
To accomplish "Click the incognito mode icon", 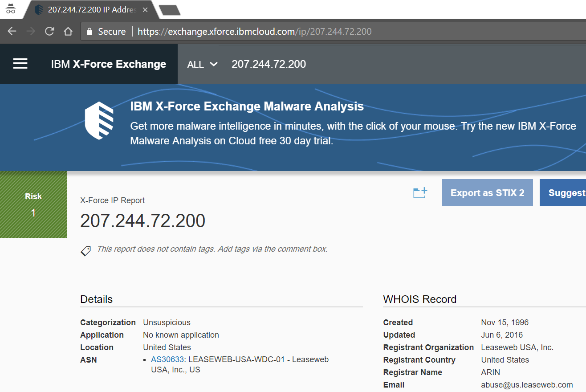I will [x=11, y=9].
